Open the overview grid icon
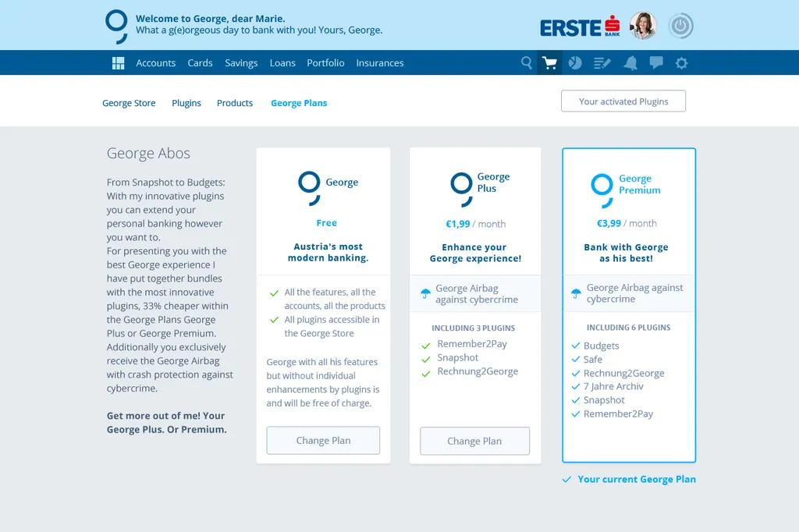 (119, 63)
